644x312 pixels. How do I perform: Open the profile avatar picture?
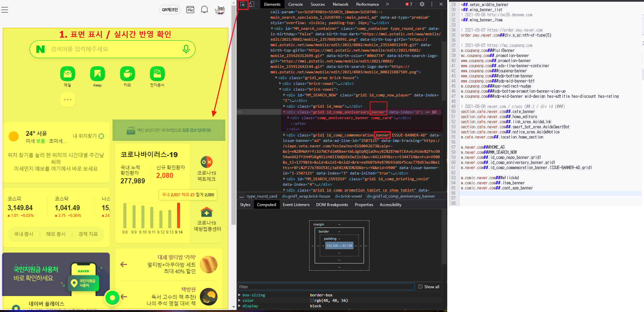(220, 10)
